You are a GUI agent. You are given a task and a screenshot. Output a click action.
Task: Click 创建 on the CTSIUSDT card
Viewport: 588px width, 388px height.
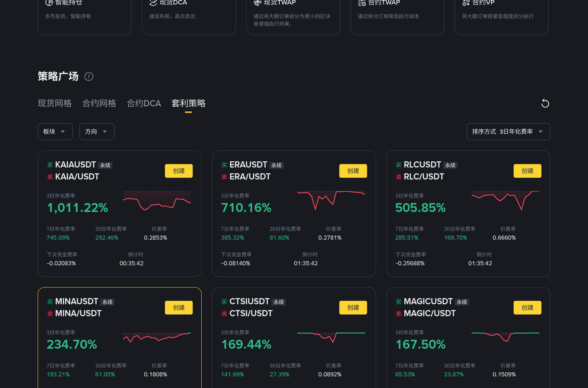(x=353, y=308)
